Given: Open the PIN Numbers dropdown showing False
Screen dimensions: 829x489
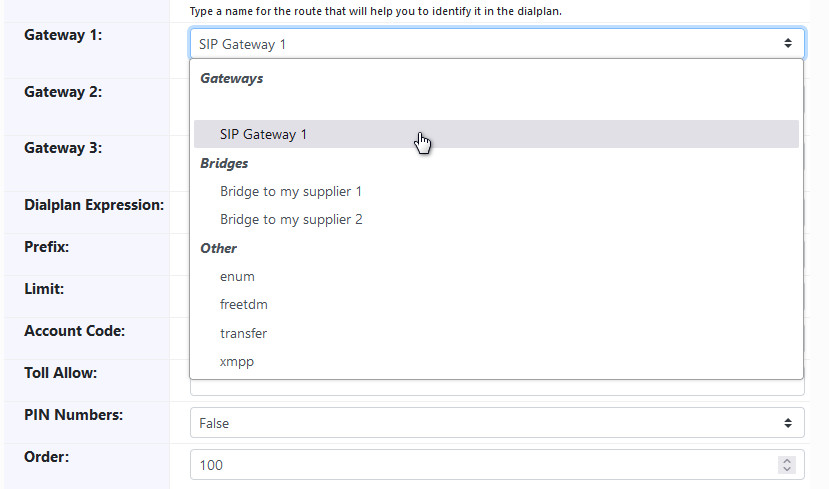Looking at the screenshot, I should point(496,423).
